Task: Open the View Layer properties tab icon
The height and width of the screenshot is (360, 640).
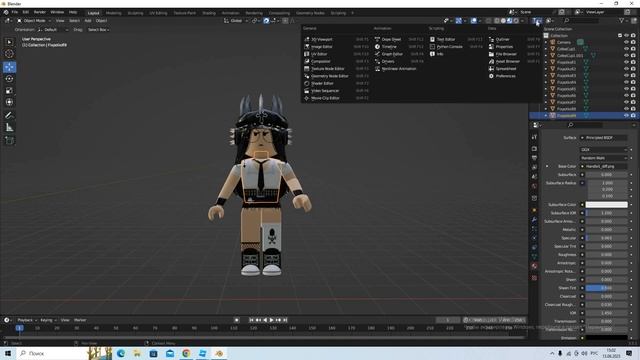Action: [534, 167]
